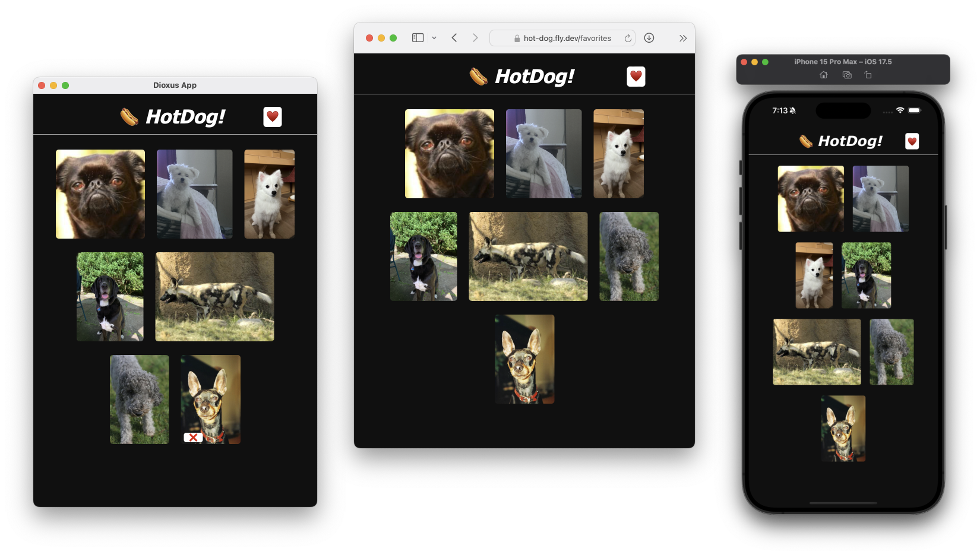Rotate the simulator device icon
Viewport: 980px width, 555px height.
[x=868, y=75]
